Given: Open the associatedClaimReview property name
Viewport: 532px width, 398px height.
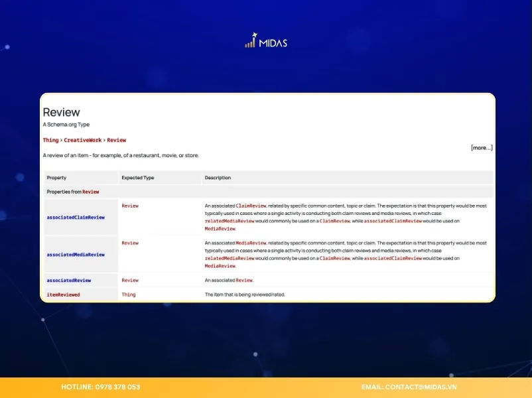Looking at the screenshot, I should pyautogui.click(x=76, y=217).
